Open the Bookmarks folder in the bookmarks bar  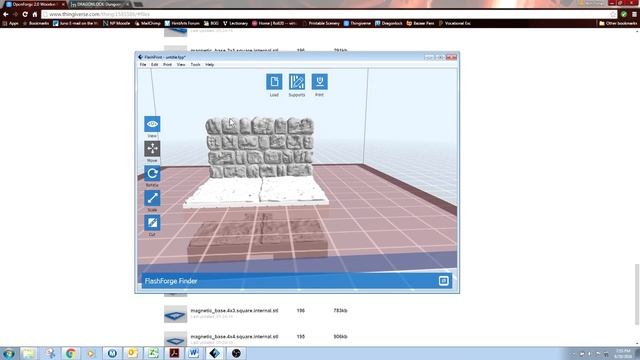point(36,23)
